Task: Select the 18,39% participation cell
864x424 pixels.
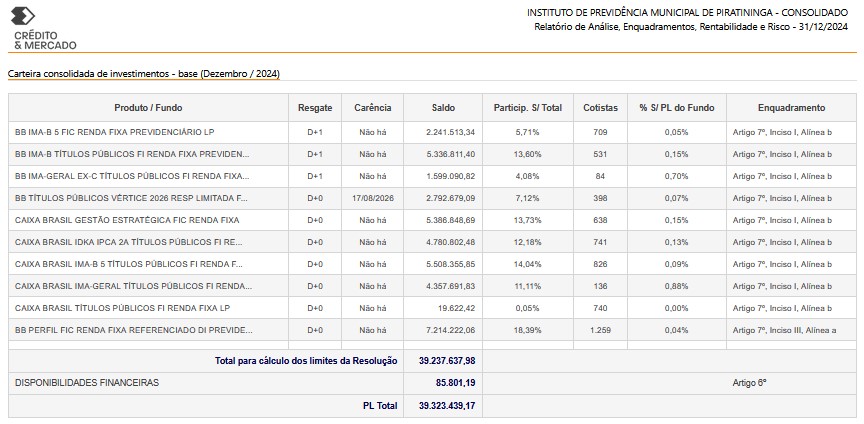Action: [528, 330]
